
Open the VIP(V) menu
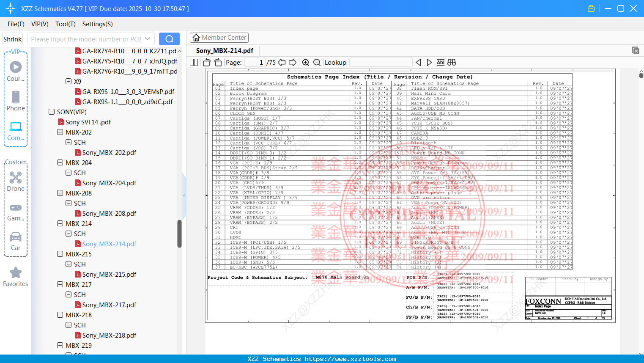[x=40, y=24]
